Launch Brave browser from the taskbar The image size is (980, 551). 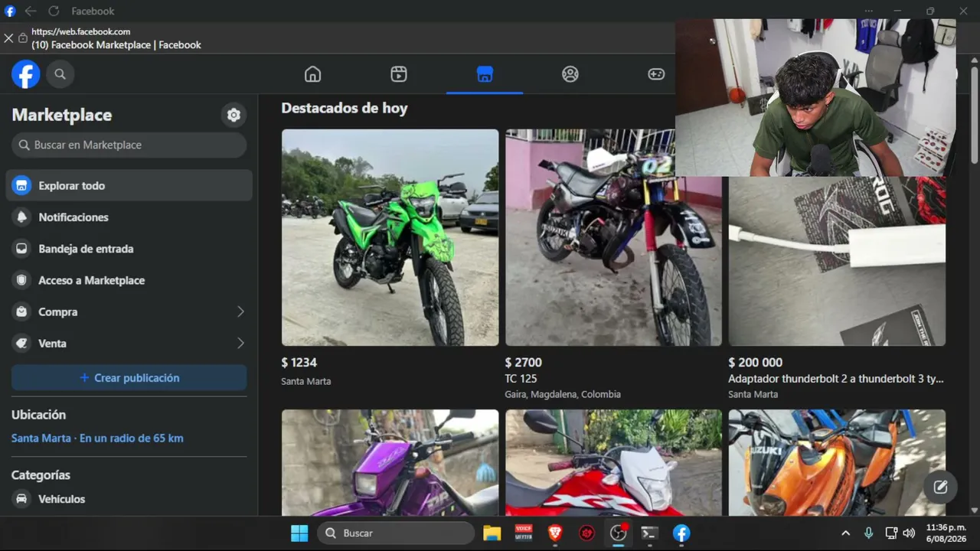pos(555,533)
